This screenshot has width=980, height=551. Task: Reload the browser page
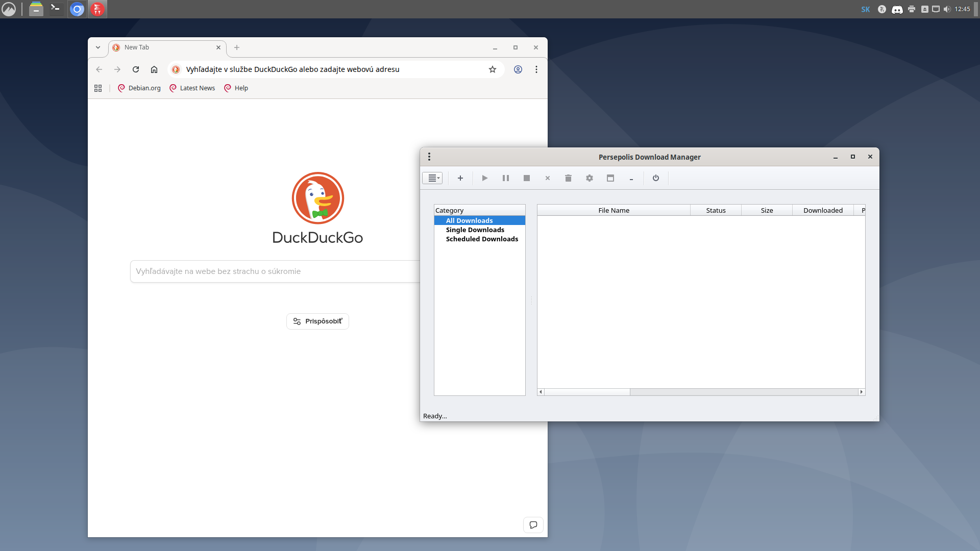(x=136, y=69)
